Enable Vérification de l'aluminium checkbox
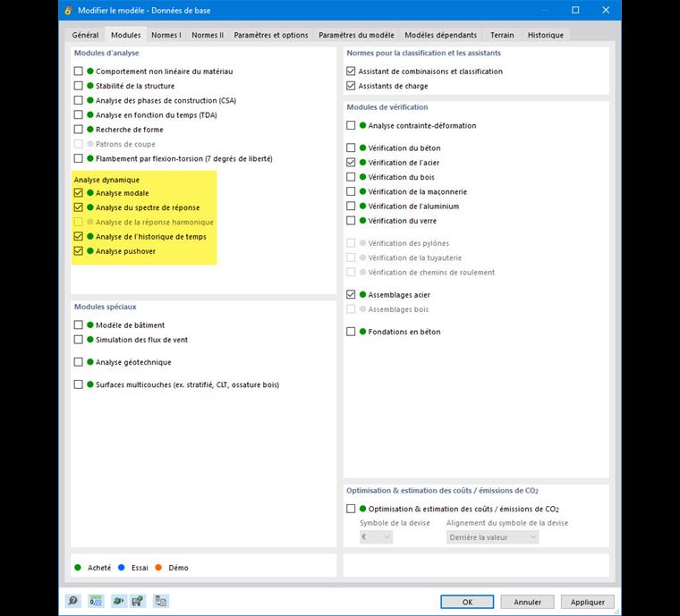This screenshot has height=616, width=680. coord(351,207)
